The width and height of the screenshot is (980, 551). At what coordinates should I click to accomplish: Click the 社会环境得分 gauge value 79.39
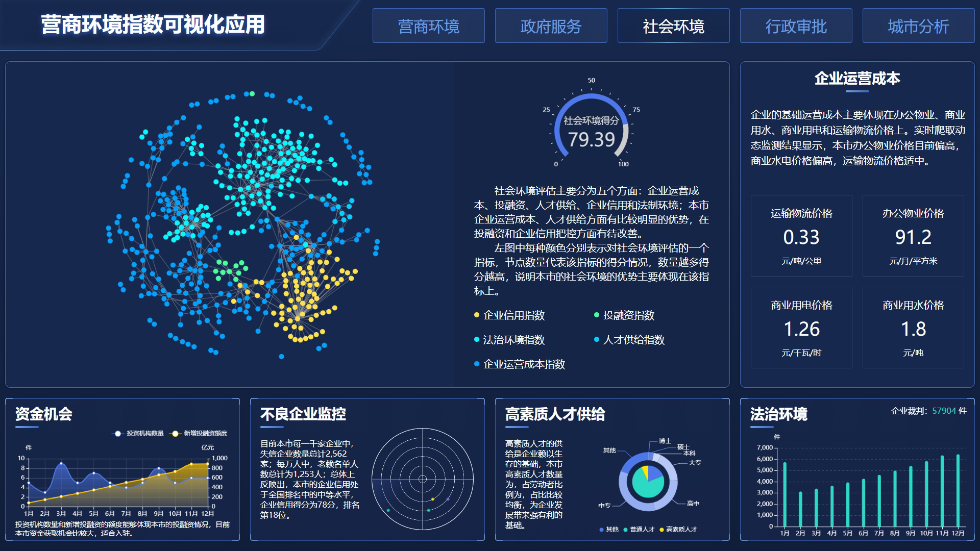click(592, 140)
